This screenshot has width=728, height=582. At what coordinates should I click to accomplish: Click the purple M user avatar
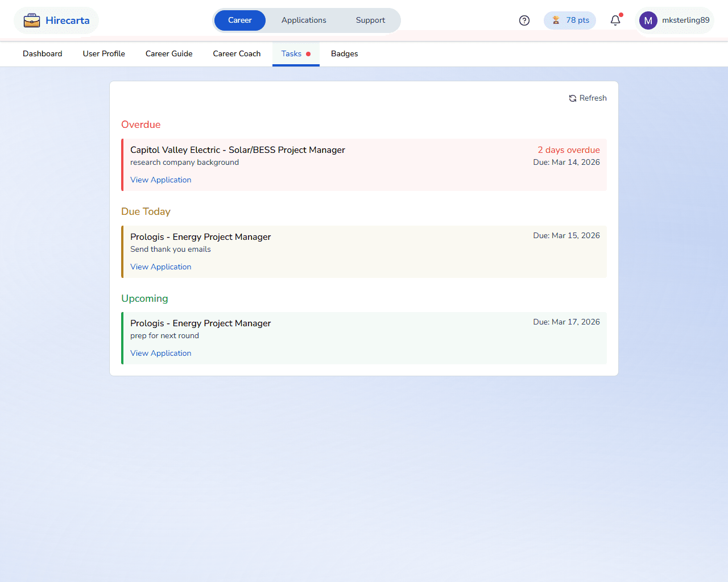[x=648, y=20]
